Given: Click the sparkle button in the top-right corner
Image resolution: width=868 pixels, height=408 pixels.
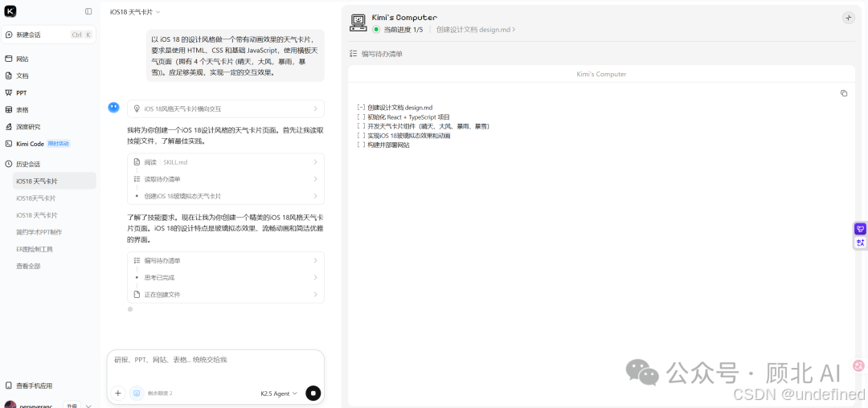Looking at the screenshot, I should (x=848, y=18).
